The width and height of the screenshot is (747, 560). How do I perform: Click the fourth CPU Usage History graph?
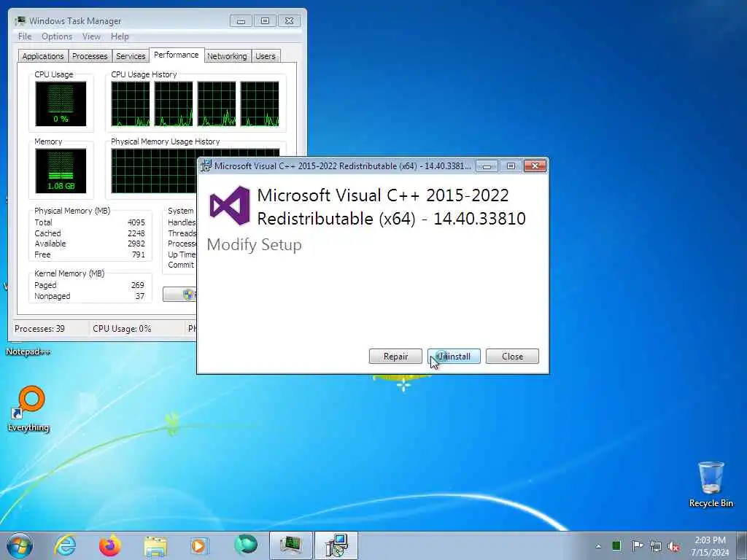point(260,104)
